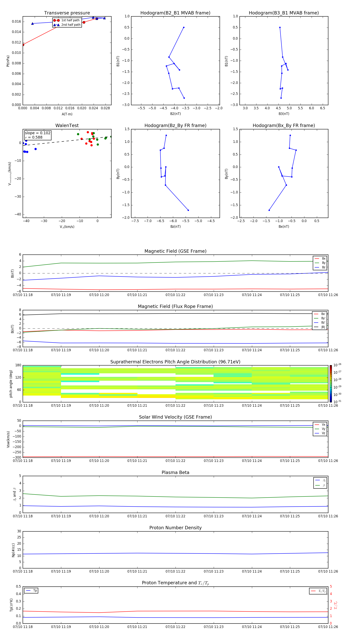Click the pitch angle color scale bar
Viewport: 351px width, 644px height.
pos(331,383)
